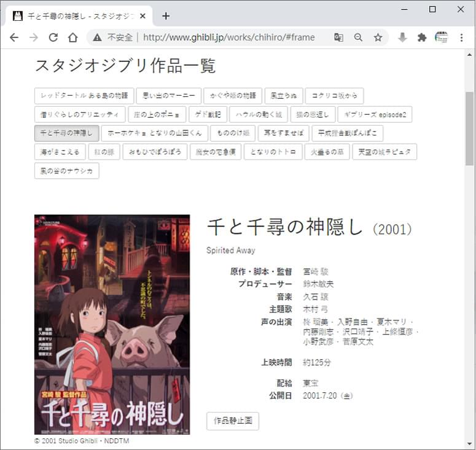This screenshot has width=476, height=450.
Task: Open a new tab with plus button
Action: [x=166, y=16]
